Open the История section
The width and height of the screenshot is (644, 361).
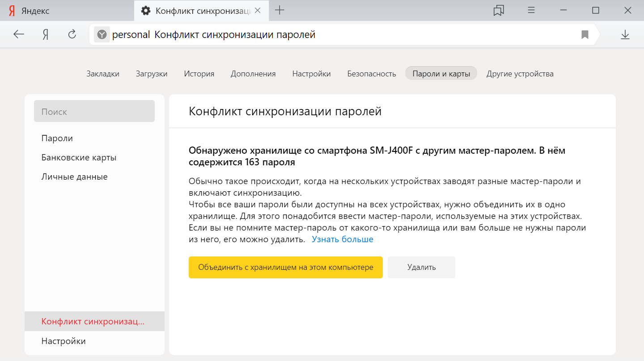click(x=199, y=74)
